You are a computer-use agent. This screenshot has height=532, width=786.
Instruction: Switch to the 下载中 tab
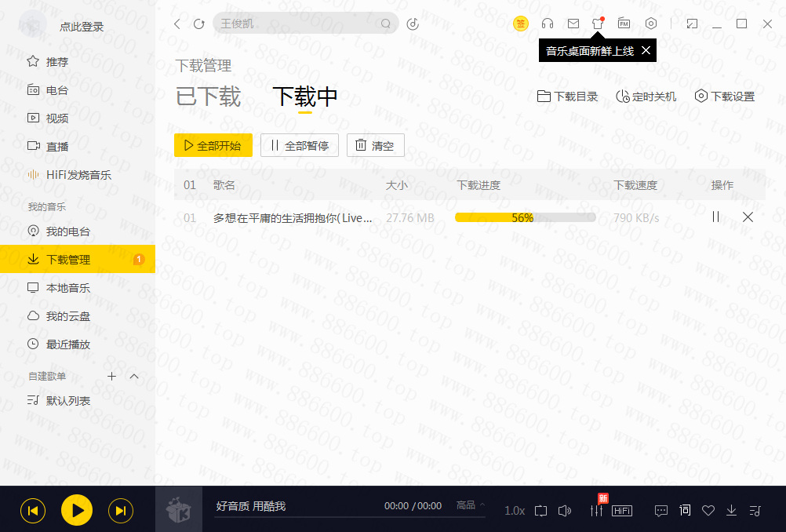305,97
